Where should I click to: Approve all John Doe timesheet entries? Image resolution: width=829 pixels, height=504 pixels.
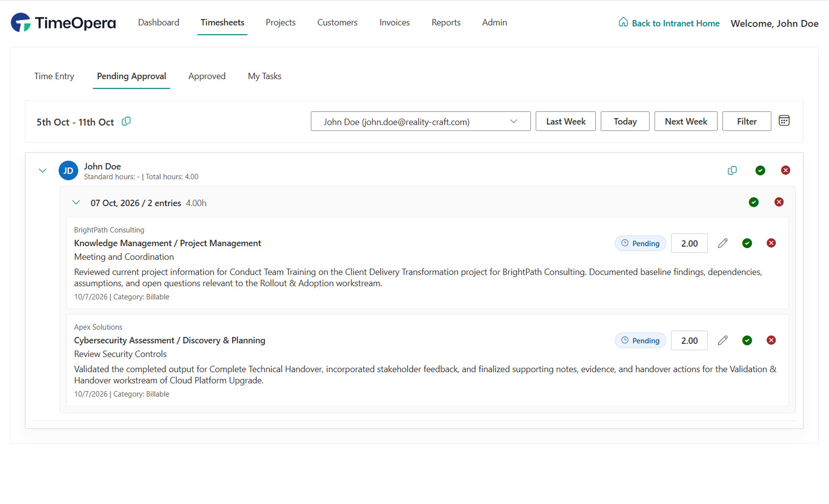pyautogui.click(x=760, y=170)
